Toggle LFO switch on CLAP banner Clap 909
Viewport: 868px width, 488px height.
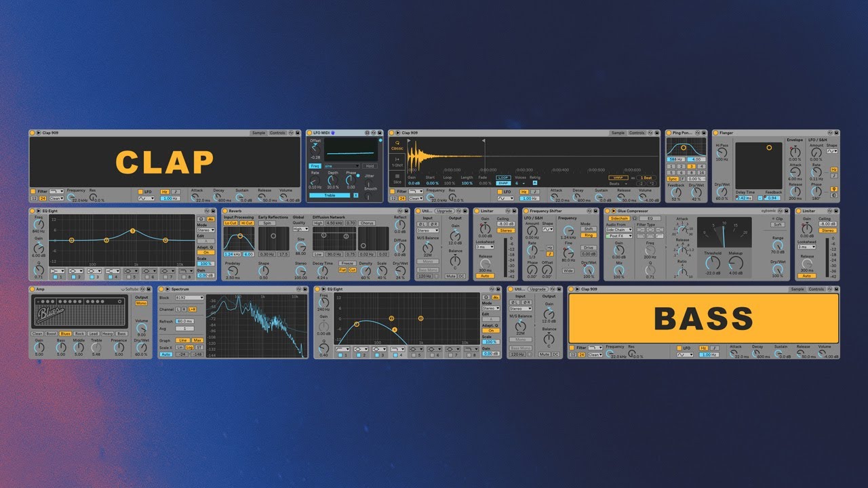click(140, 191)
